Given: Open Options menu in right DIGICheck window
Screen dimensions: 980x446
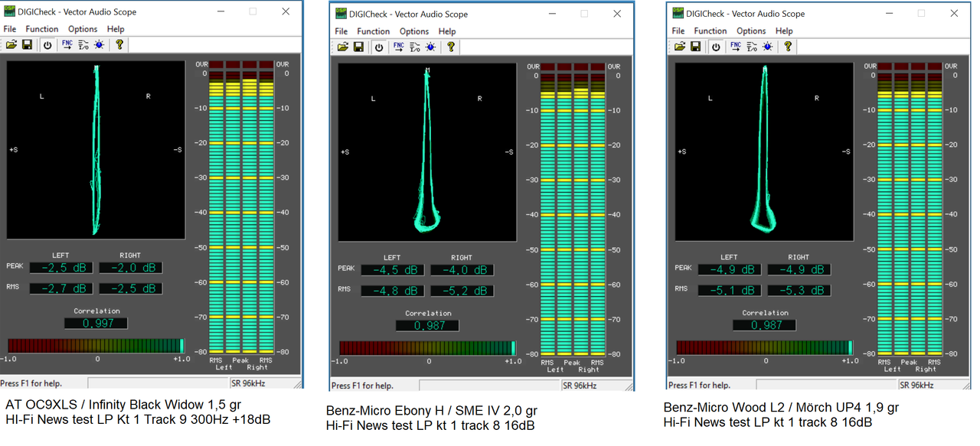Looking at the screenshot, I should click(751, 31).
